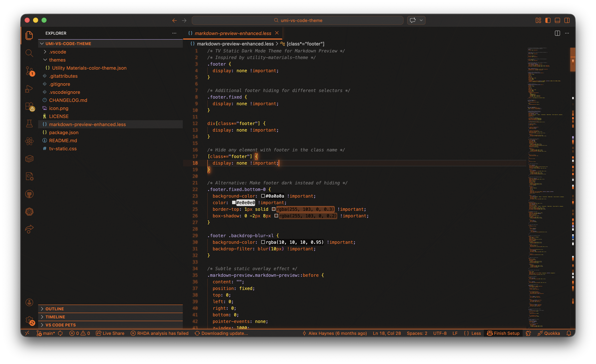Expand the .vscode folder
The image size is (596, 364).
coord(110,52)
